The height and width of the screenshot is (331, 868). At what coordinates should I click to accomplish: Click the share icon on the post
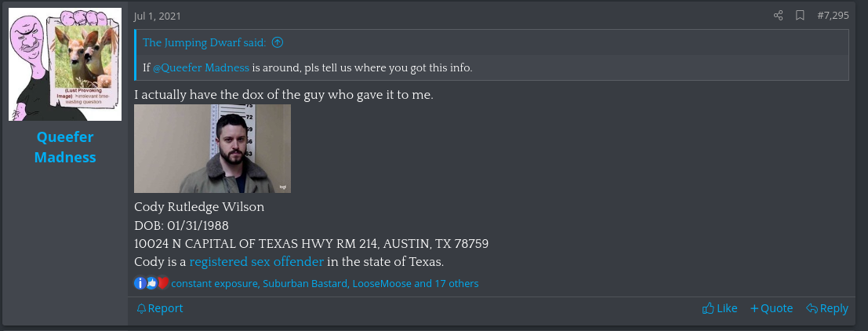[x=779, y=16]
